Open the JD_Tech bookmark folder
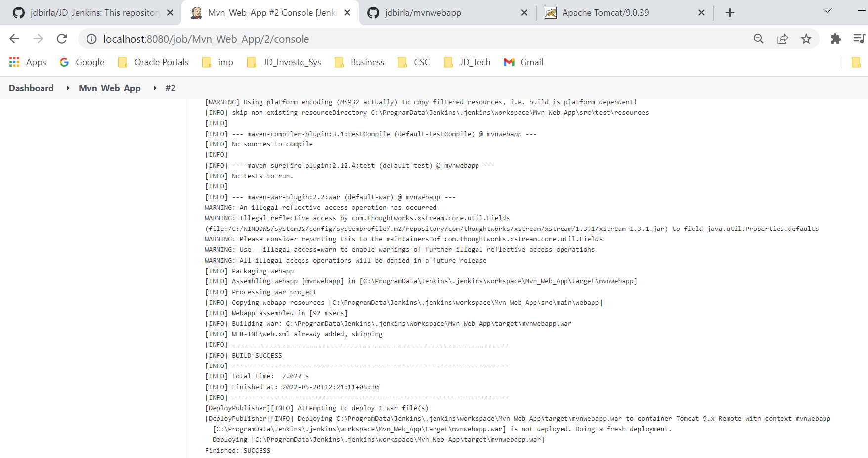 point(467,62)
